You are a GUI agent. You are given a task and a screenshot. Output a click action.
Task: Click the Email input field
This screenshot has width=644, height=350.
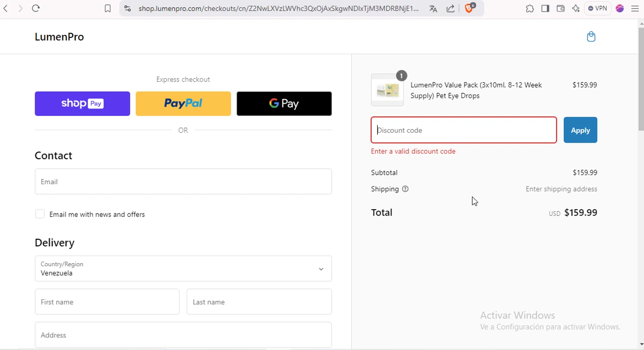(183, 182)
